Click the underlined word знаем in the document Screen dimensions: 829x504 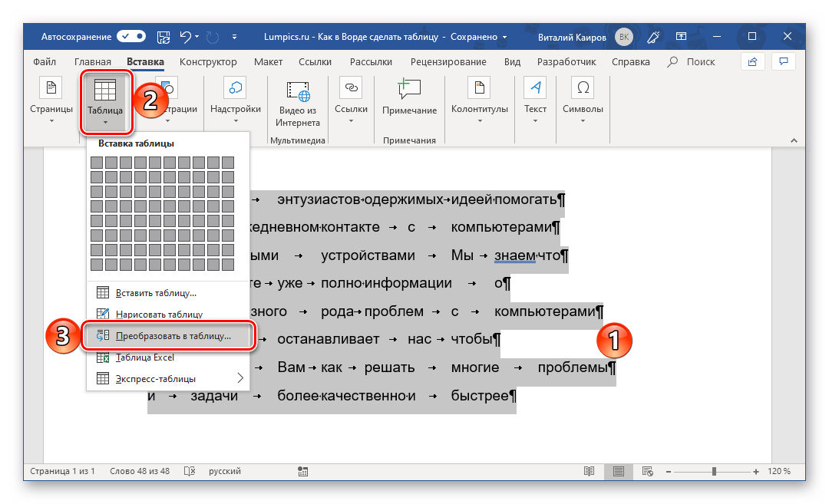point(515,255)
